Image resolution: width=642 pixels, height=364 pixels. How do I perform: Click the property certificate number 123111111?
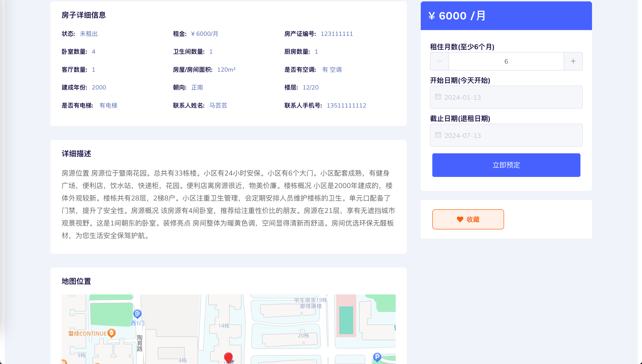[x=337, y=34]
